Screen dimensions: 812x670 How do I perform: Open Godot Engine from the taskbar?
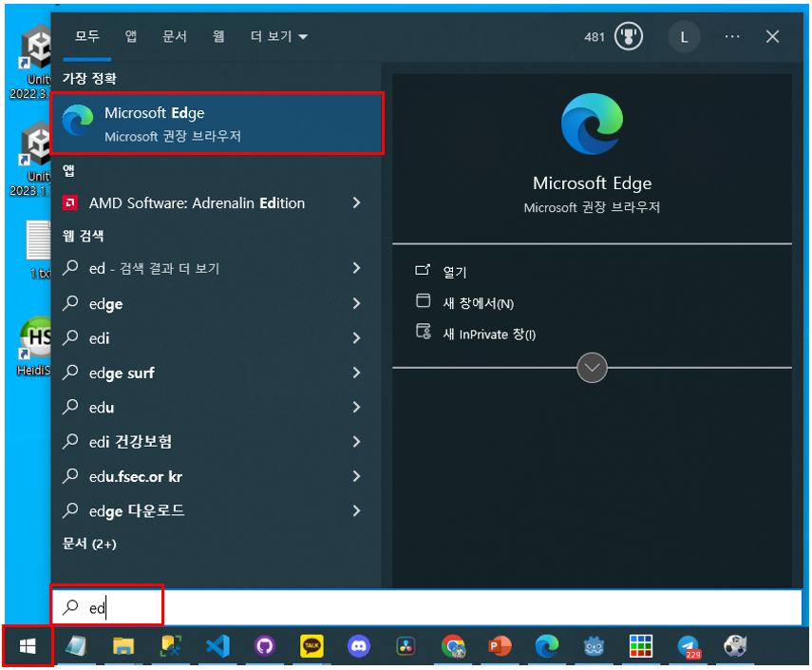point(594,645)
